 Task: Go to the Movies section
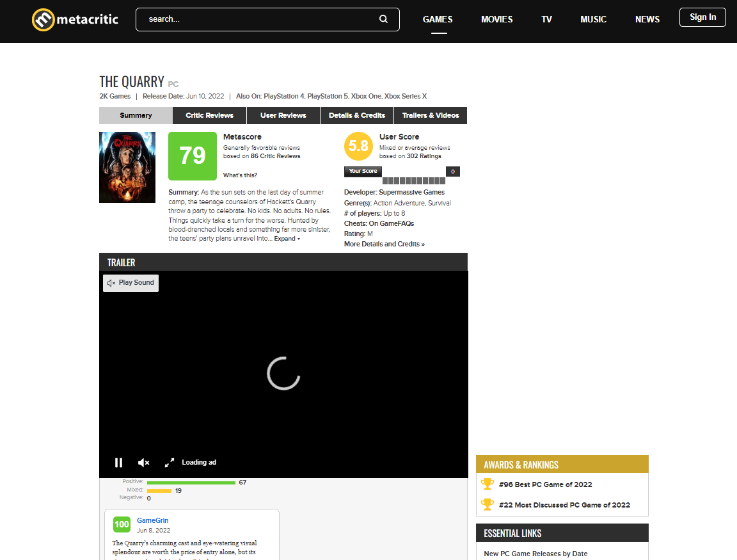[497, 20]
